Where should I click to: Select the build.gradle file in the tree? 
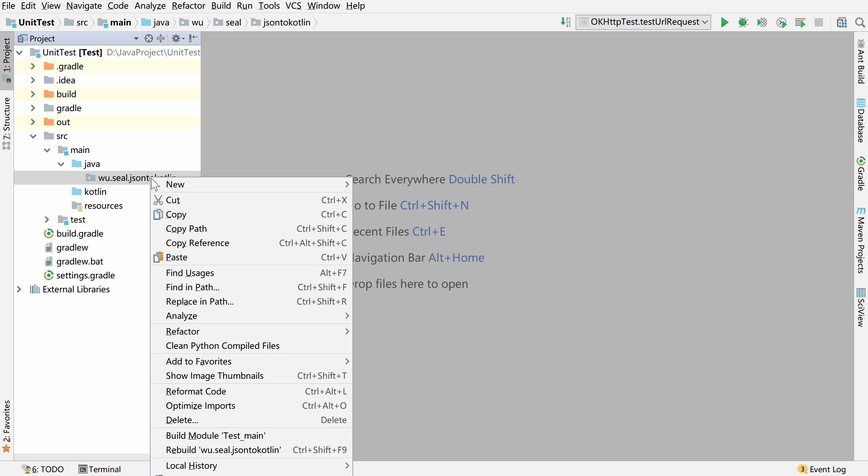[x=80, y=234]
